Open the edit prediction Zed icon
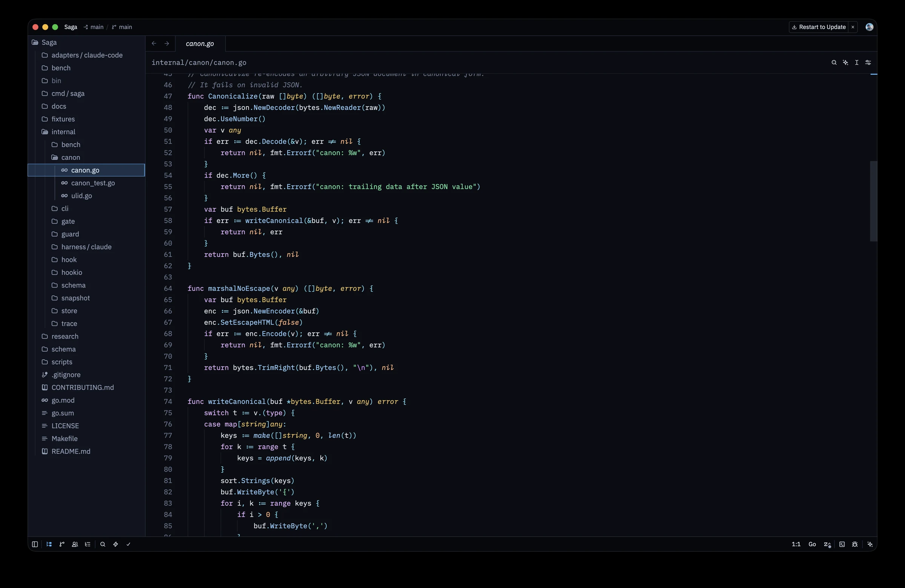905x588 pixels. 827,544
